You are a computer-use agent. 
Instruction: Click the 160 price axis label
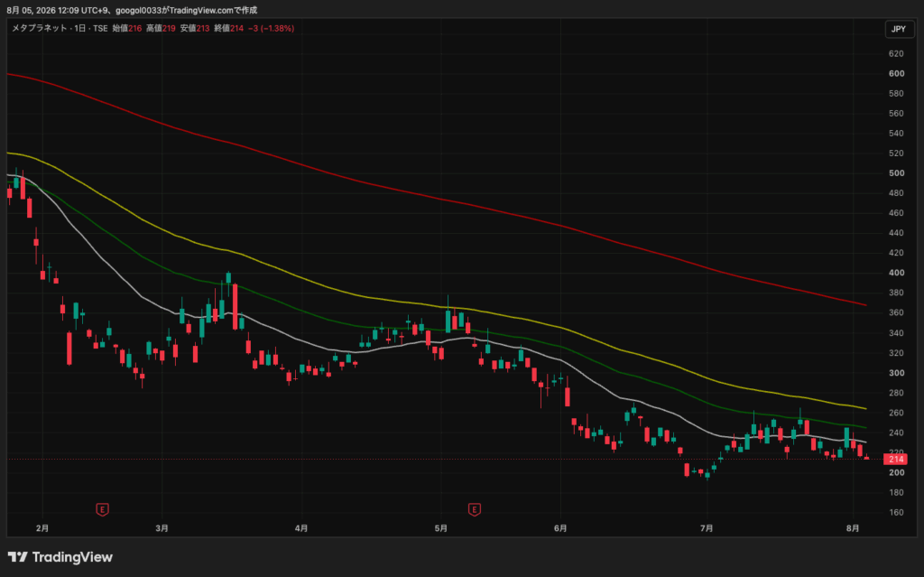coord(896,513)
